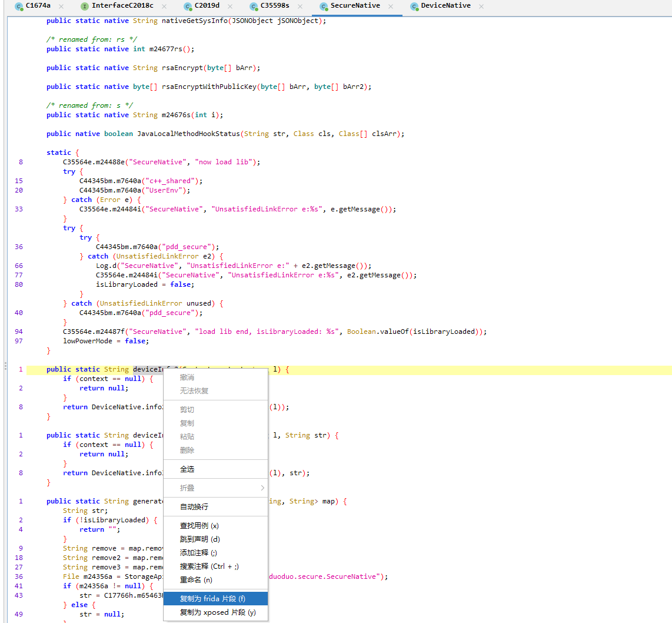The width and height of the screenshot is (672, 623).
Task: Close the C2019d tab
Action: coord(230,6)
